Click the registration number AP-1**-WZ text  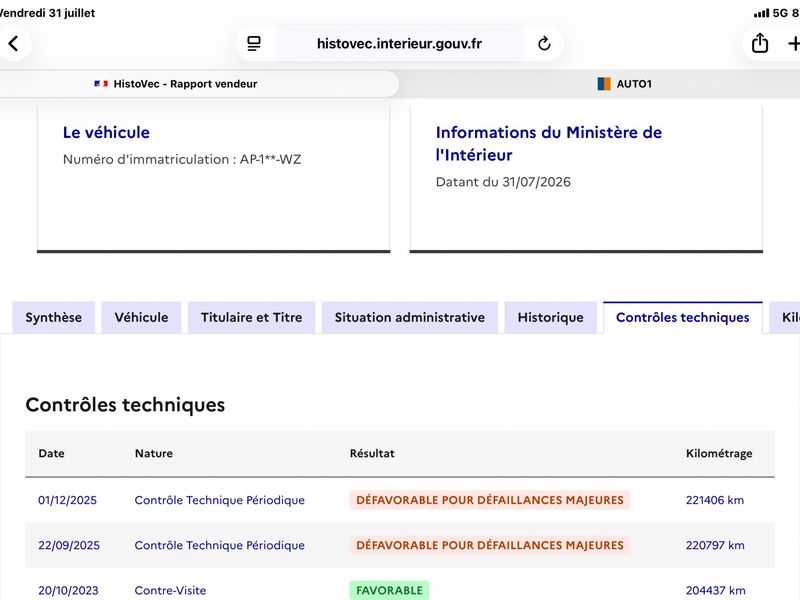coord(270,159)
